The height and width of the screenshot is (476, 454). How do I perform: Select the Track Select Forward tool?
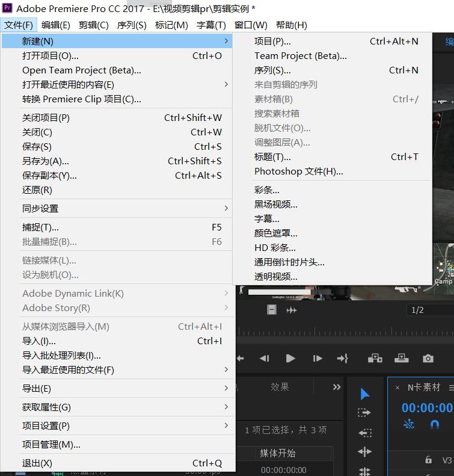364,413
